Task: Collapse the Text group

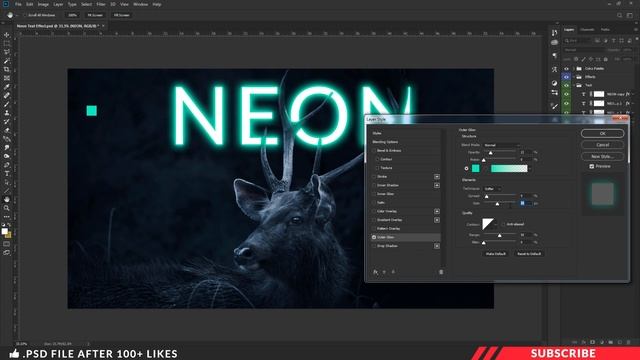Action: click(x=573, y=85)
